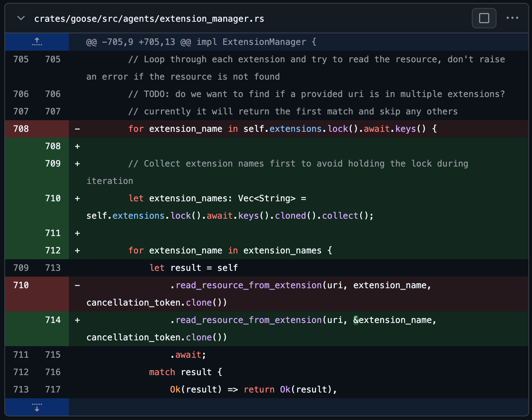Select added line number 714
This screenshot has height=420, width=532.
pyautogui.click(x=53, y=320)
